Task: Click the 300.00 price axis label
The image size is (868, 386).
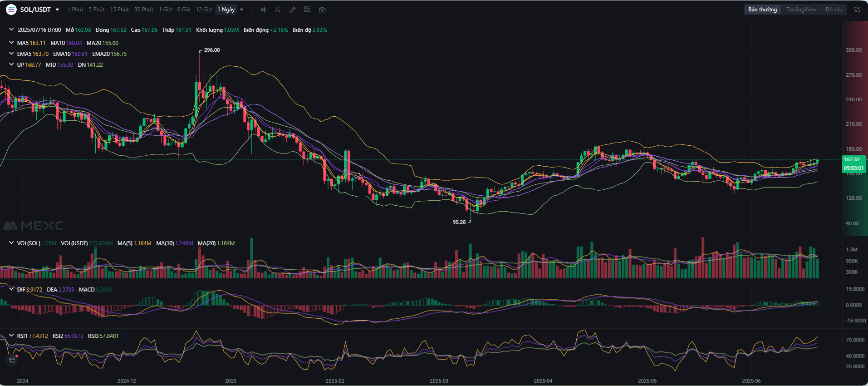Action: tap(853, 50)
